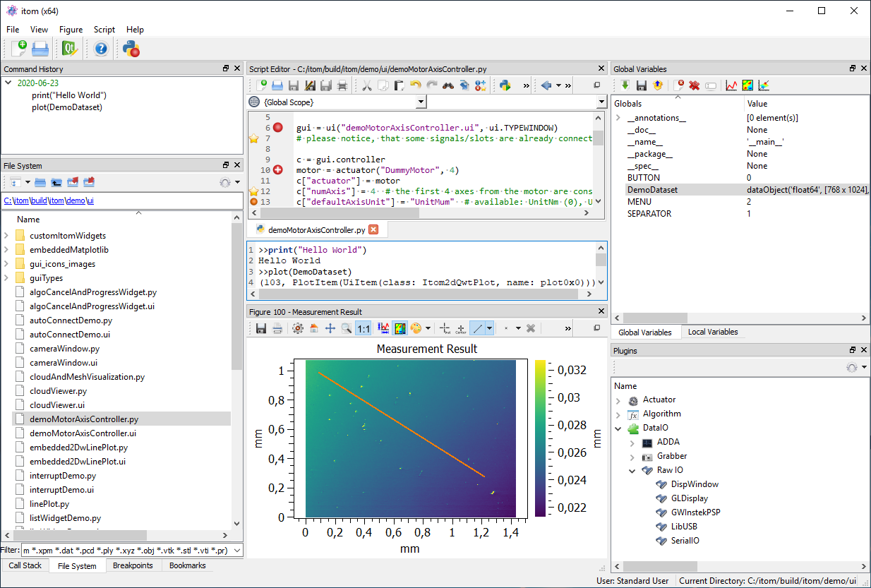Viewport: 871px width, 588px height.
Task: Open Qt Designer from main toolbar
Action: tap(69, 49)
